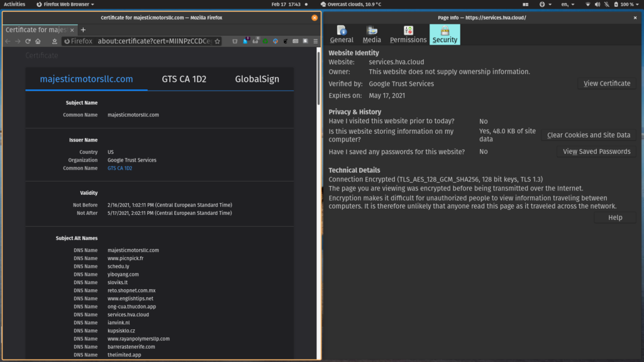The height and width of the screenshot is (362, 644).
Task: Click the General tab icon in Page Info
Action: tap(341, 35)
